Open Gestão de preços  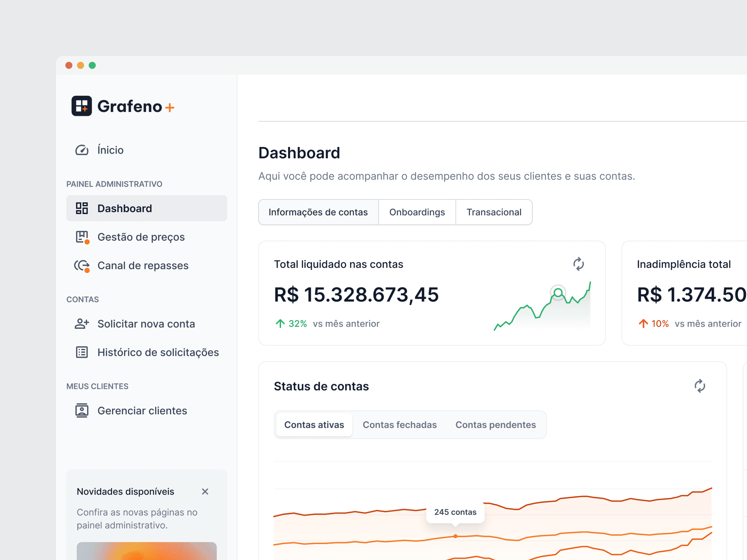(x=146, y=237)
